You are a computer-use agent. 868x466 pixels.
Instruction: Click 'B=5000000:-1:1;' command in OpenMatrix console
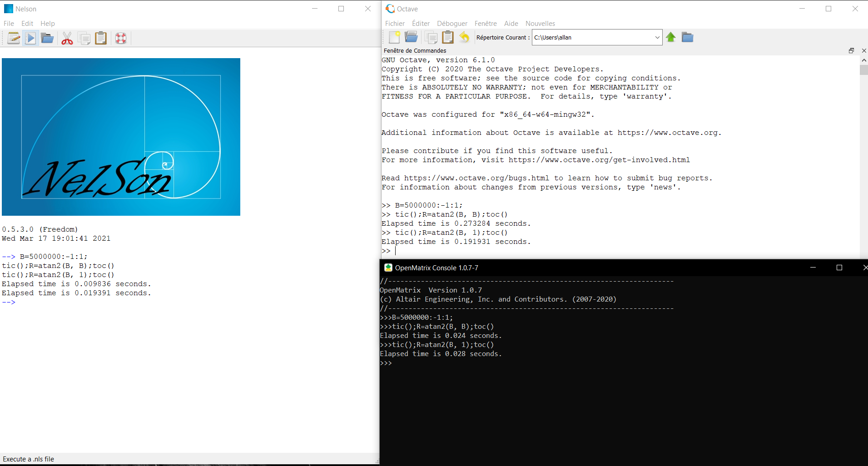pyautogui.click(x=422, y=317)
